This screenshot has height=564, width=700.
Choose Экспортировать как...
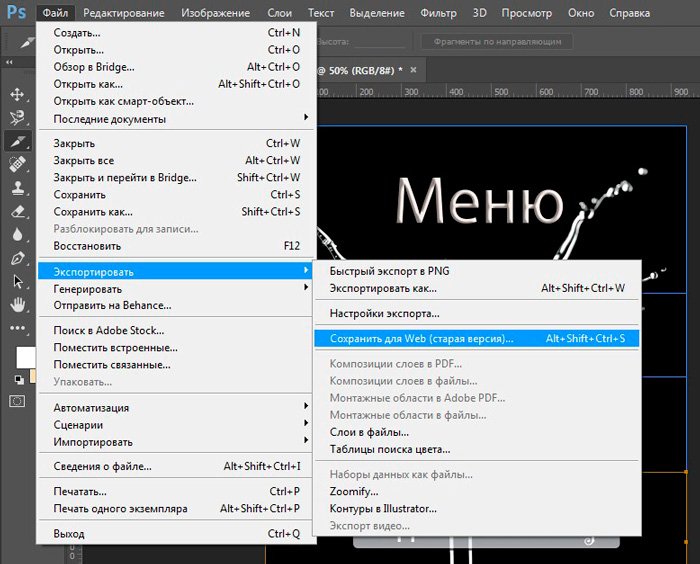pyautogui.click(x=477, y=288)
